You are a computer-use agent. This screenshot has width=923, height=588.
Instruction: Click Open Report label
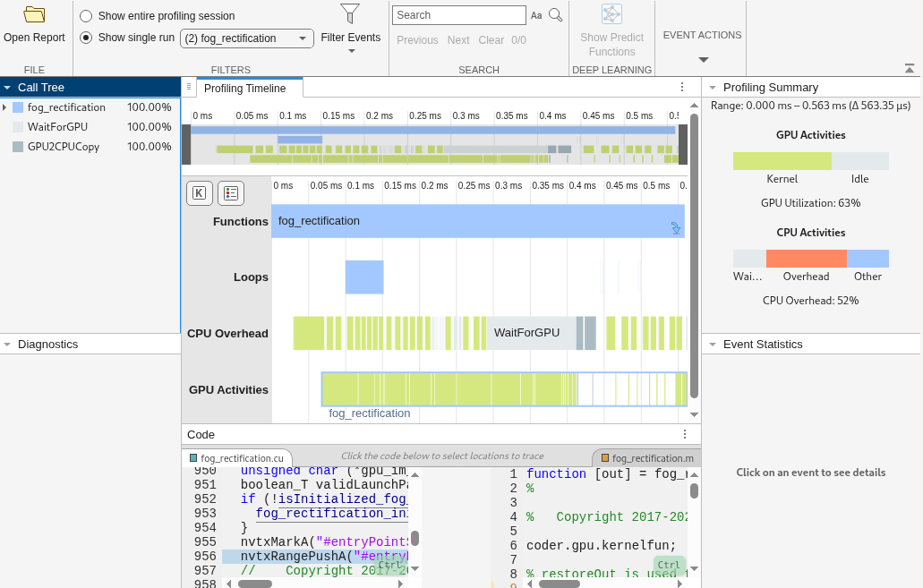(x=34, y=37)
